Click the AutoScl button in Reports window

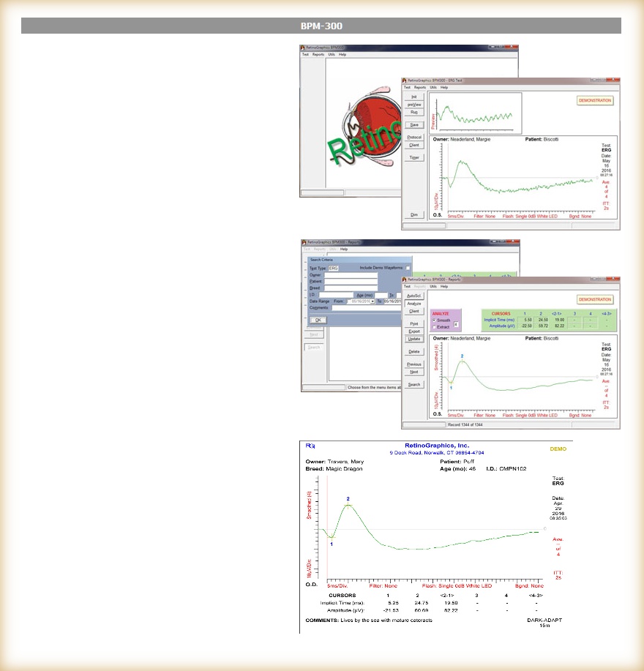[x=413, y=295]
